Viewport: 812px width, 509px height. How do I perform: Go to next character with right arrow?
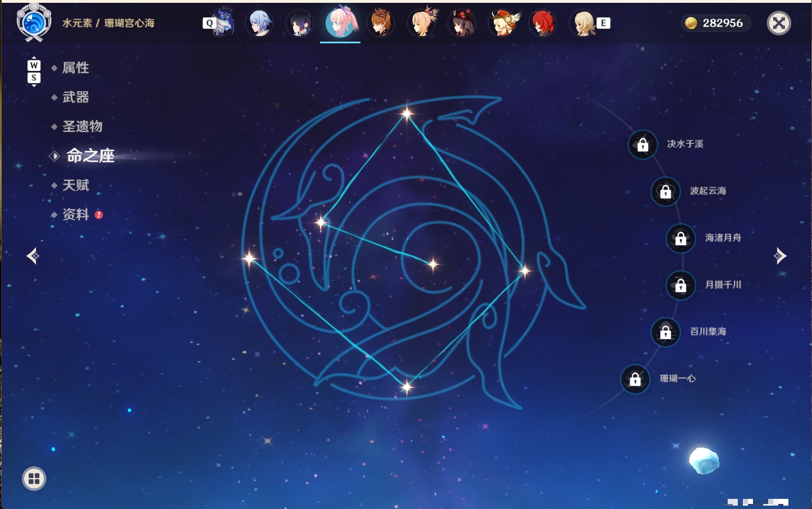point(780,256)
